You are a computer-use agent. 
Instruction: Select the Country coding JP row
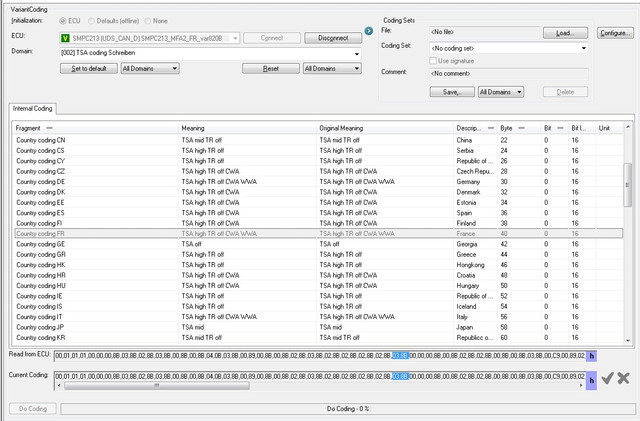pos(318,327)
